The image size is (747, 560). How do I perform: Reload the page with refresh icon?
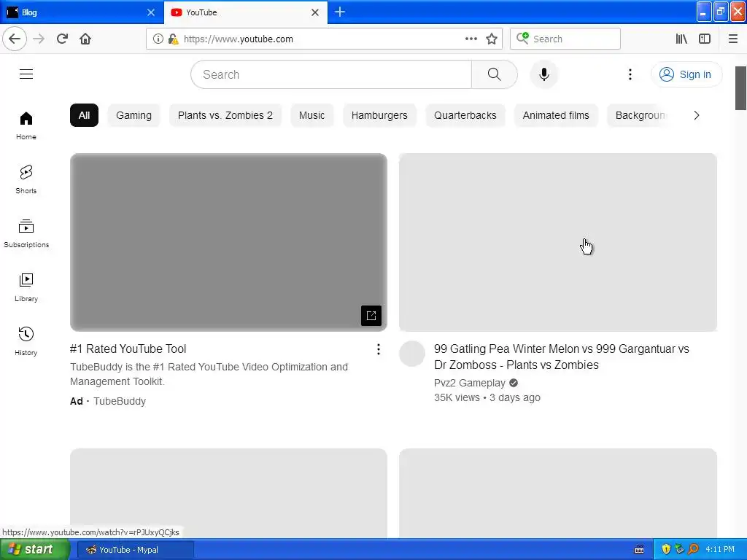point(63,39)
